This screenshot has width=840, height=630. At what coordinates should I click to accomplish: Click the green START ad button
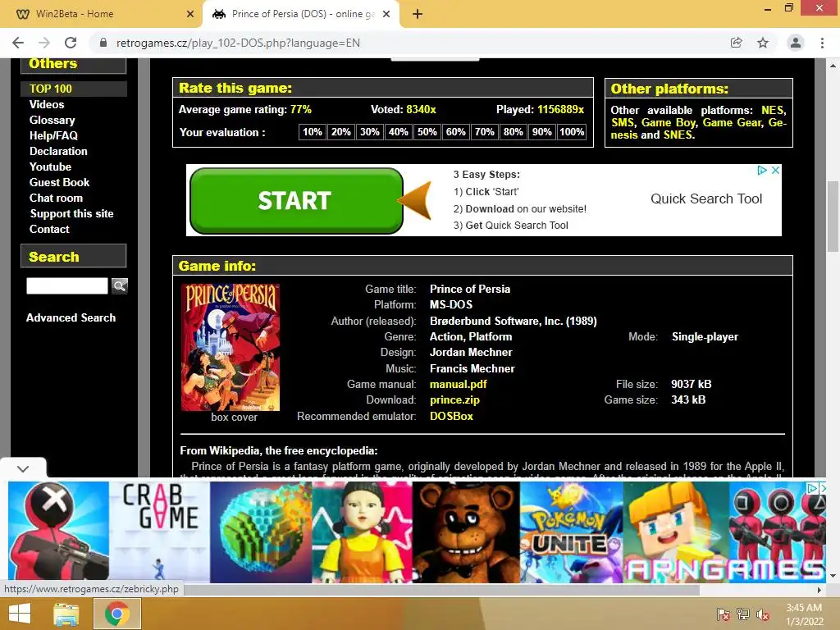(296, 200)
